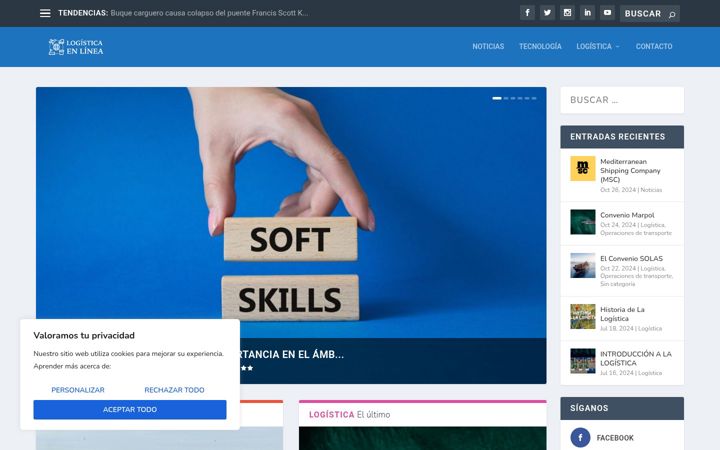Open the Twitter icon in header
Viewport: 720px width, 450px height.
(547, 13)
